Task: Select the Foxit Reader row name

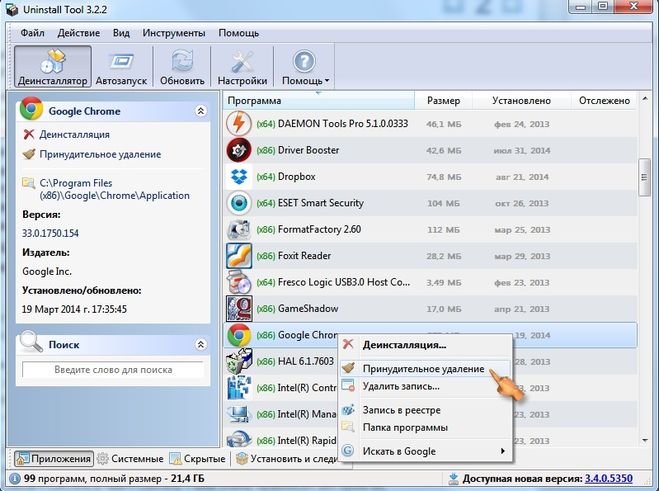Action: [304, 256]
